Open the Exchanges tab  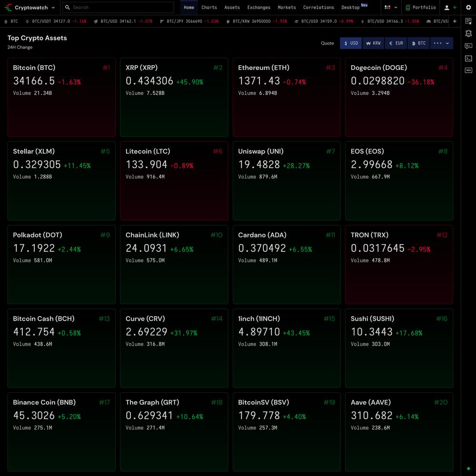258,7
